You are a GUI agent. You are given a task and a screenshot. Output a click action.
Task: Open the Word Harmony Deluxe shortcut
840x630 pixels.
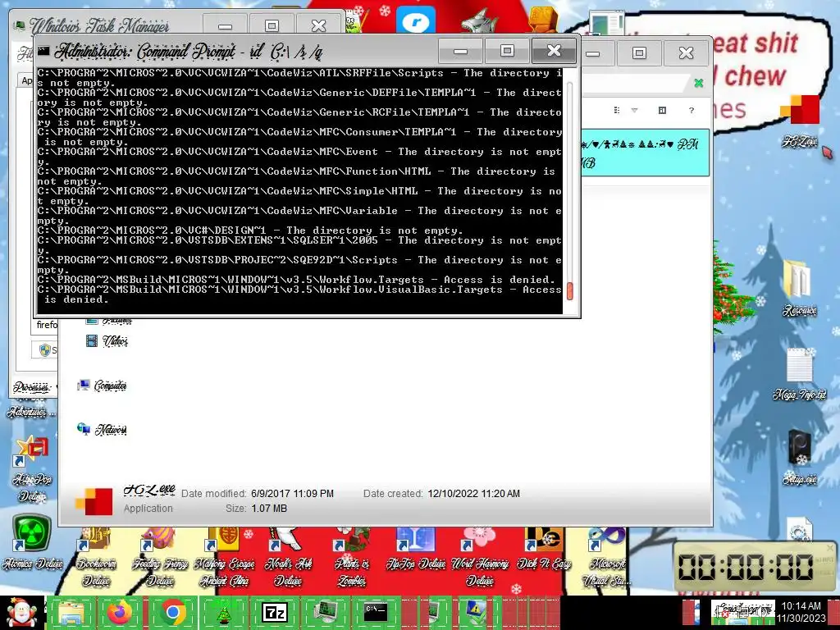(480, 557)
